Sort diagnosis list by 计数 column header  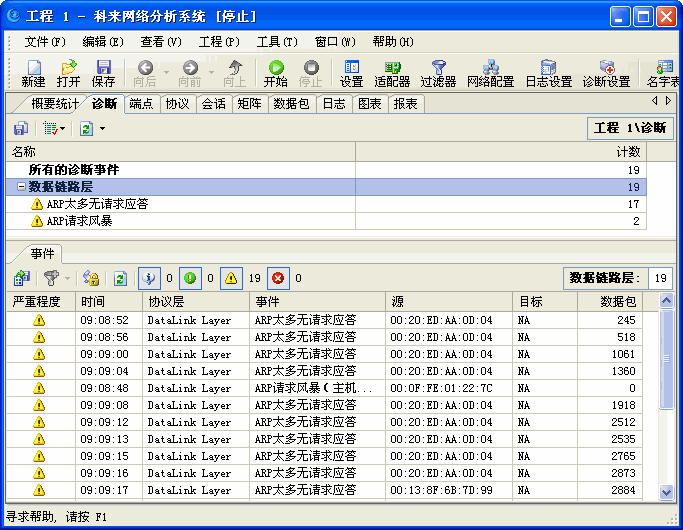501,152
